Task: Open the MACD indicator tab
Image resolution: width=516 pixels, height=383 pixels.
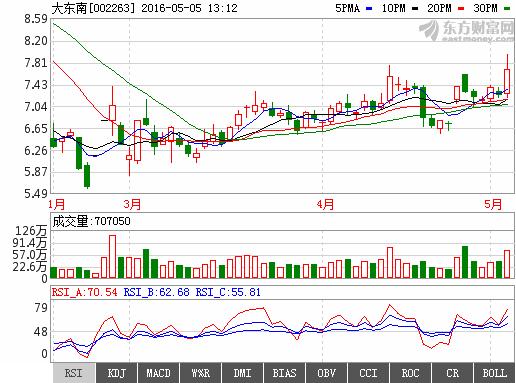Action: 158,373
